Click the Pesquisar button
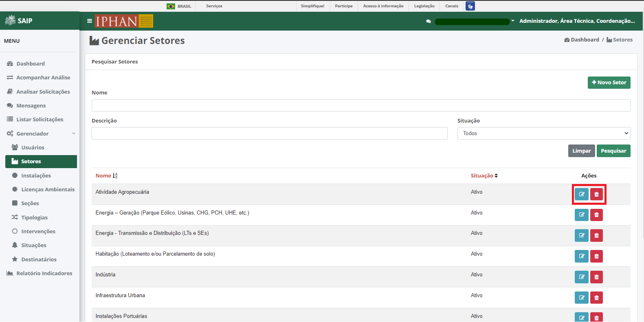644x322 pixels. pos(613,151)
